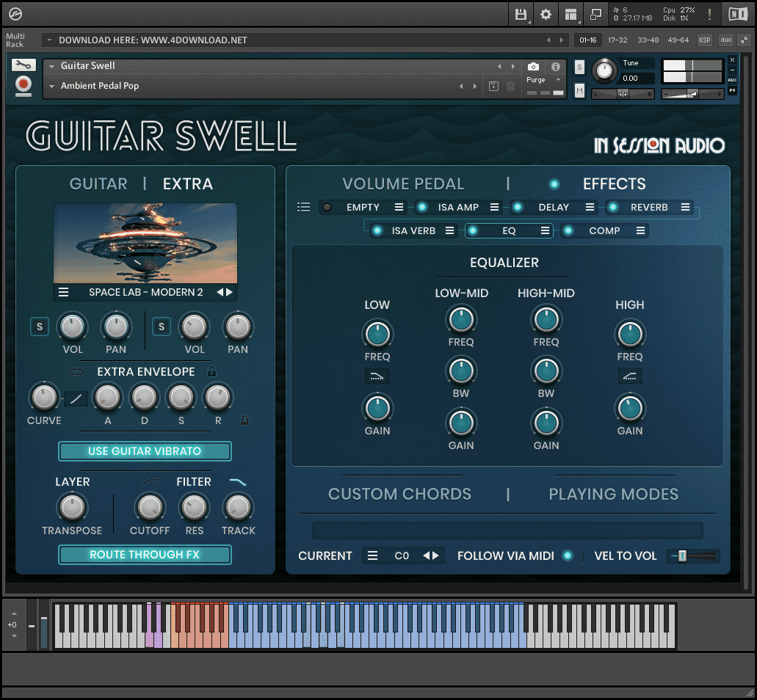This screenshot has height=700, width=757.
Task: Click the delete snapshot trash icon
Action: (x=511, y=87)
